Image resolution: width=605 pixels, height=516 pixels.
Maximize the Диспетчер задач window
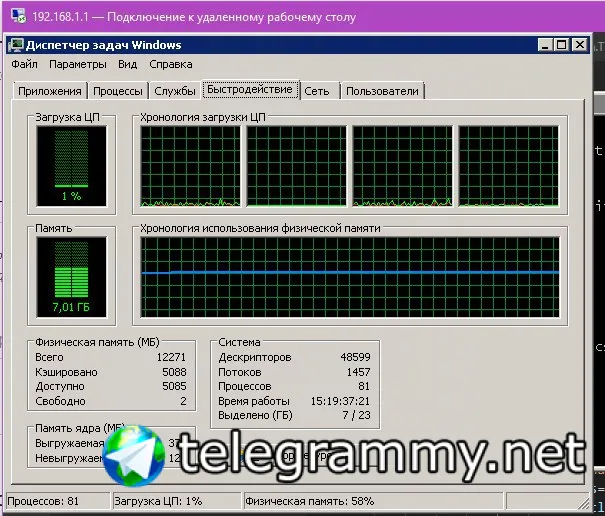point(561,45)
